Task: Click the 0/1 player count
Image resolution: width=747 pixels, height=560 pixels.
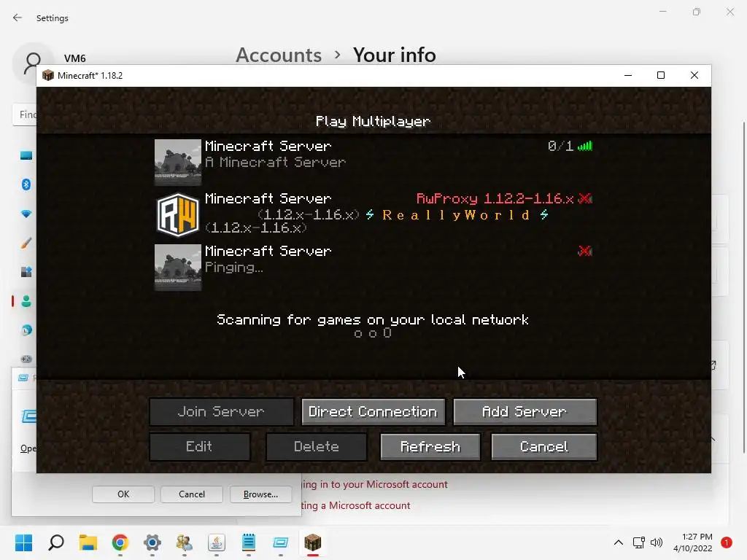Action: 560,146
